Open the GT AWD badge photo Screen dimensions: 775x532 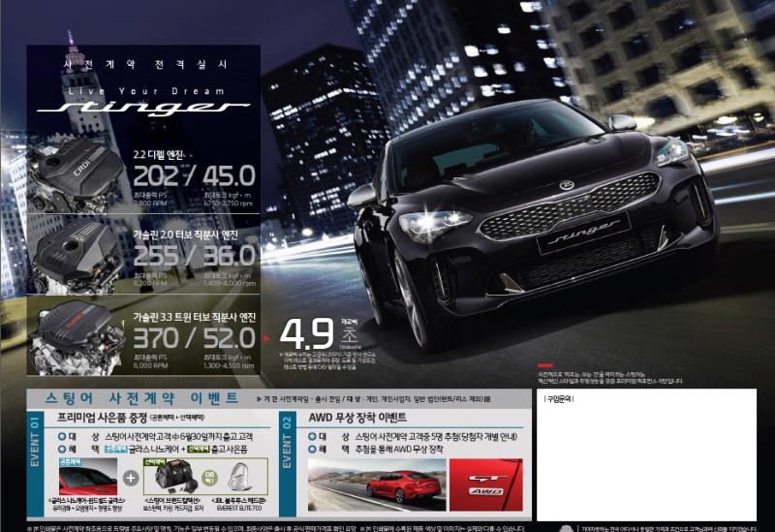(486, 485)
